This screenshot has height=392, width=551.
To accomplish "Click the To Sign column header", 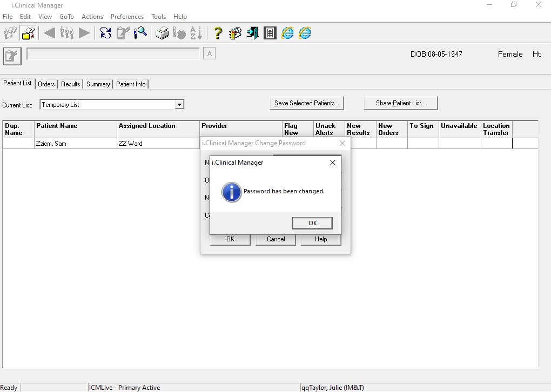I will pos(423,129).
